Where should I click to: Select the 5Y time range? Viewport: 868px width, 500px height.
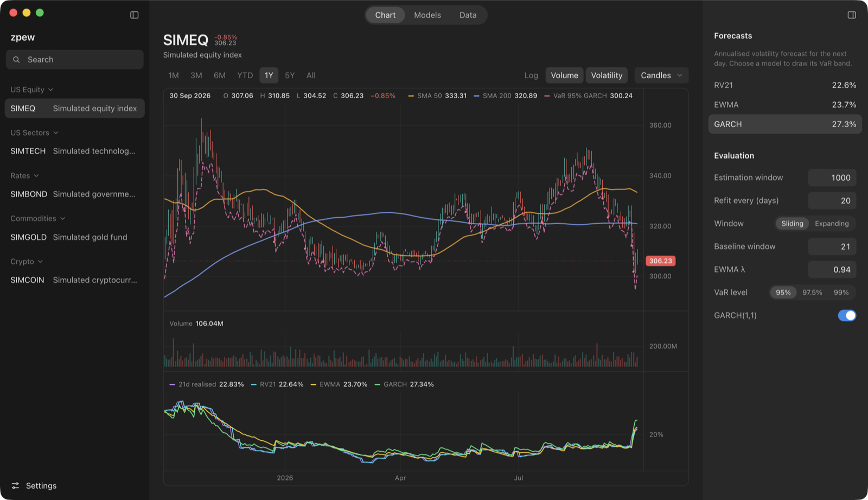[x=290, y=75]
